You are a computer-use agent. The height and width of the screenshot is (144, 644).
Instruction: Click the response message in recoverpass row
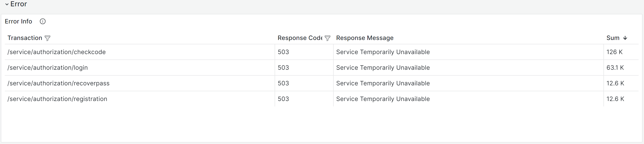tap(383, 83)
